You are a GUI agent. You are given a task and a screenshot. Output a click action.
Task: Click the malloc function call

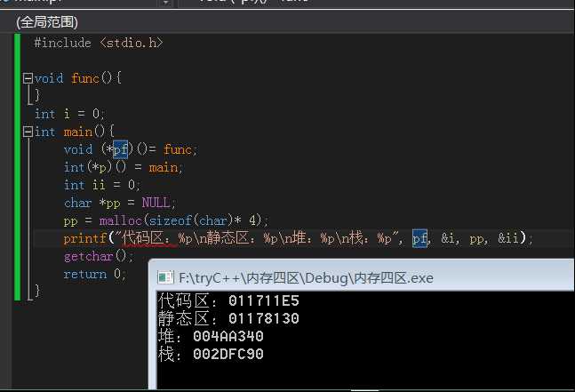click(x=120, y=220)
